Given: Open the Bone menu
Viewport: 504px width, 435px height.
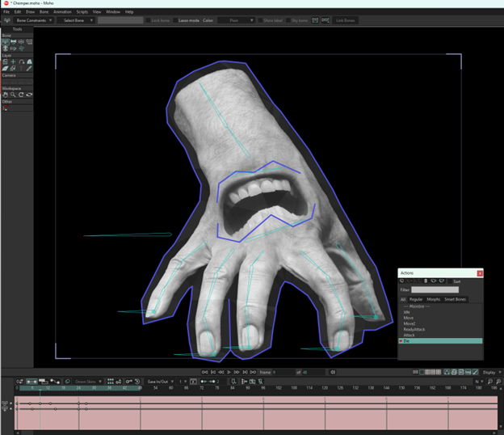Looking at the screenshot, I should 44,12.
